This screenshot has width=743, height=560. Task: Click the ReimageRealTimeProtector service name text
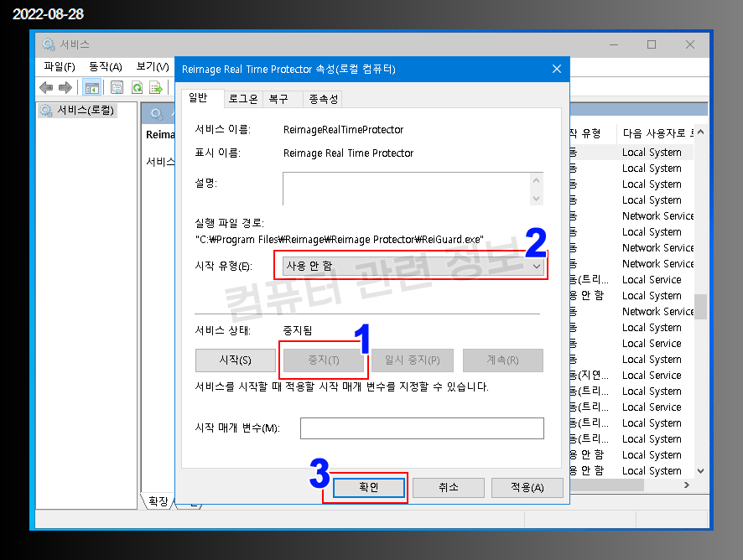pyautogui.click(x=343, y=130)
